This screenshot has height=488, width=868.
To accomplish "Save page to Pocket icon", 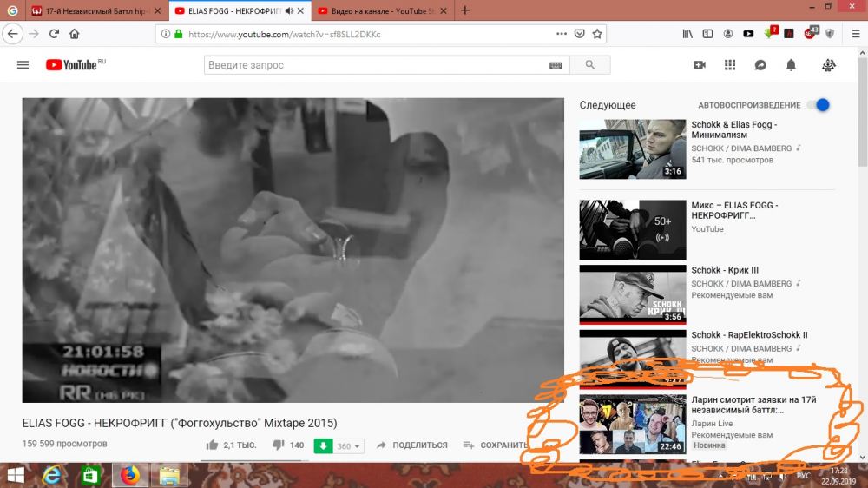I will [x=579, y=34].
